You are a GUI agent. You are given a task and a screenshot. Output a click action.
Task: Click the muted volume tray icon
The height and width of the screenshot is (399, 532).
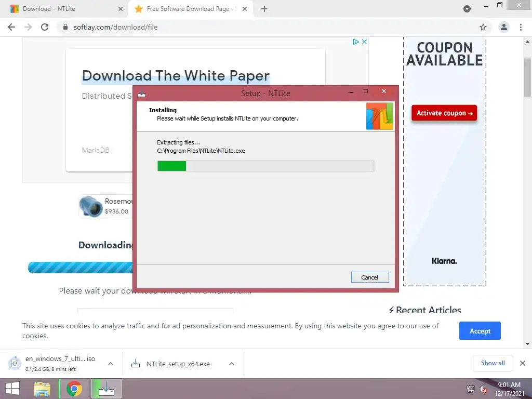point(483,389)
